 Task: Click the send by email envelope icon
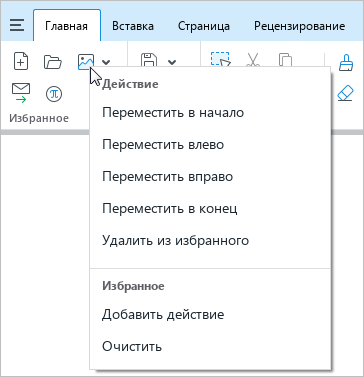(21, 93)
